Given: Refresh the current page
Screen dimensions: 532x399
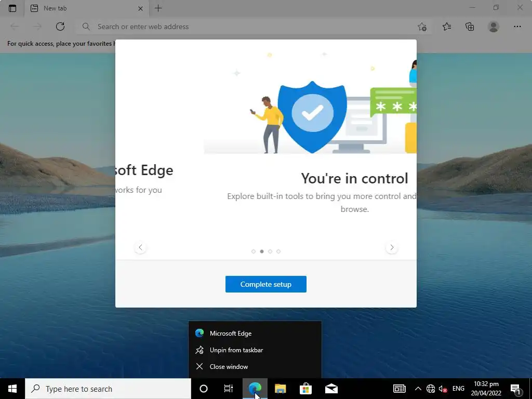Looking at the screenshot, I should click(60, 26).
